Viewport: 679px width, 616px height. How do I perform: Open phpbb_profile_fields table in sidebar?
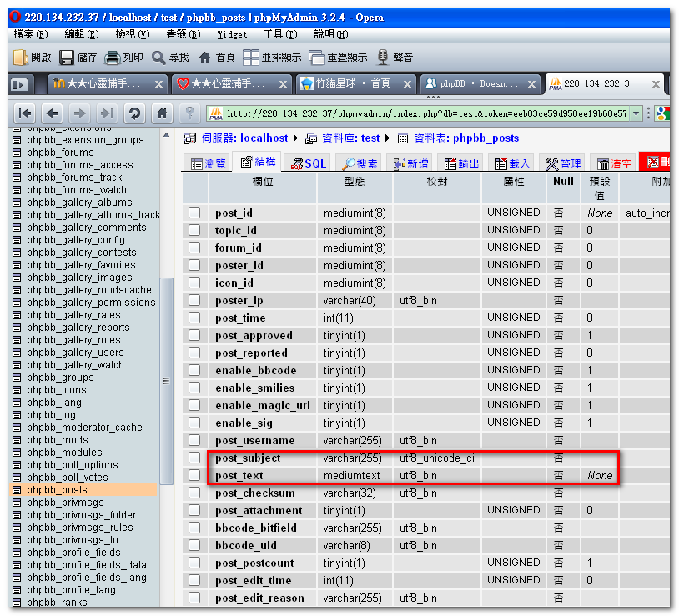pos(73,553)
